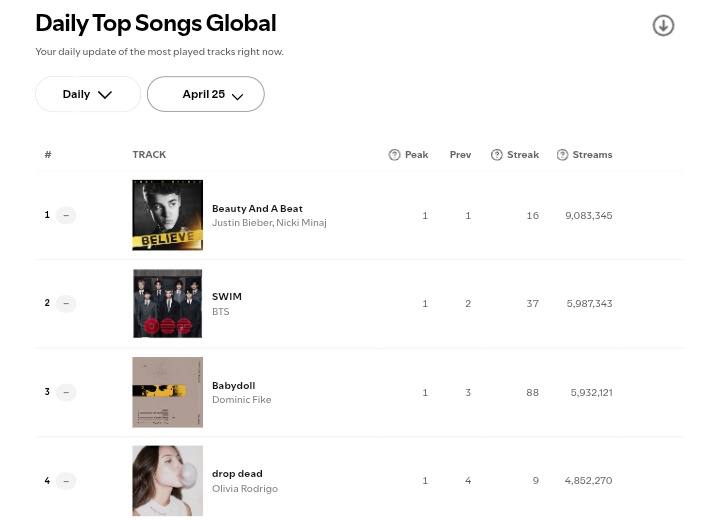Screen dimensions: 720x521
Task: Click the drop dead cover thumbnail
Action: [167, 481]
